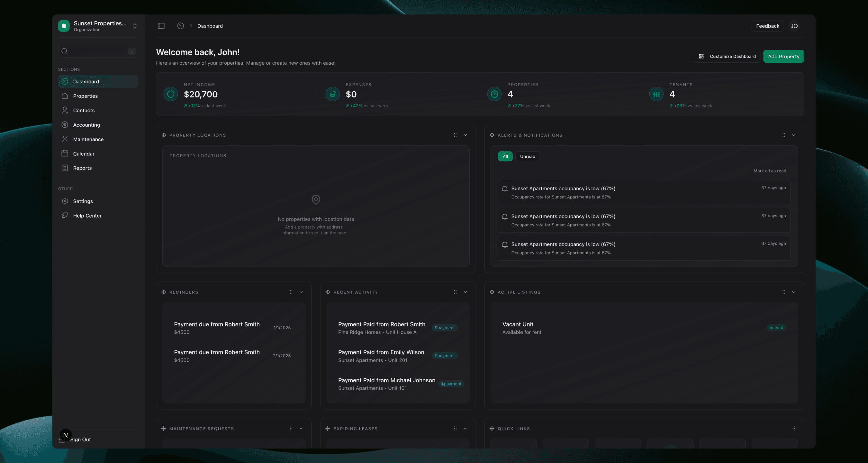The height and width of the screenshot is (463, 868).
Task: Click the JO user avatar
Action: point(794,26)
